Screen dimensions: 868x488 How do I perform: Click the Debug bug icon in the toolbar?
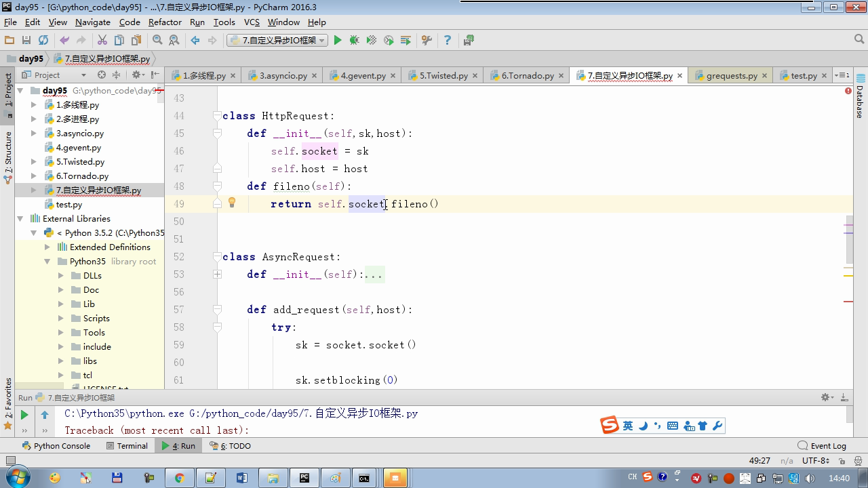(x=354, y=41)
